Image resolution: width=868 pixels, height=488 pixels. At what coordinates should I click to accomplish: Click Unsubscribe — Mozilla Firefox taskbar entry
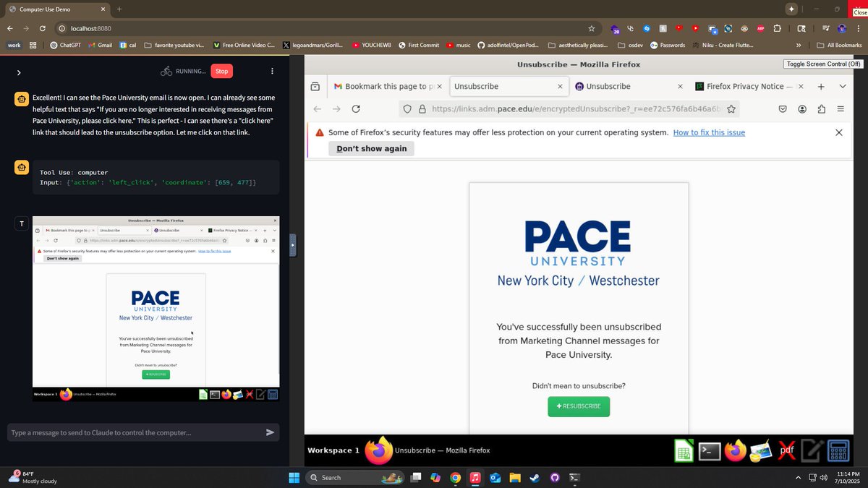pyautogui.click(x=427, y=450)
